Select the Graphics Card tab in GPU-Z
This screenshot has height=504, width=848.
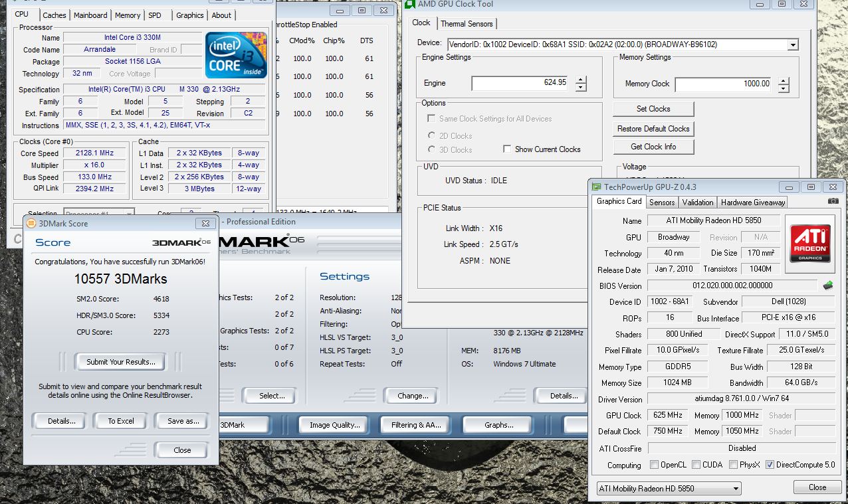619,201
